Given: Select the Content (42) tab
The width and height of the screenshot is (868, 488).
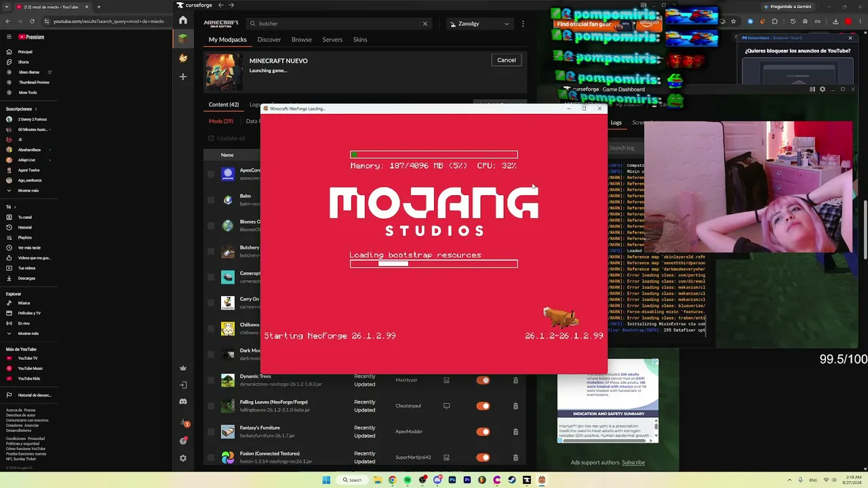Looking at the screenshot, I should (x=224, y=104).
